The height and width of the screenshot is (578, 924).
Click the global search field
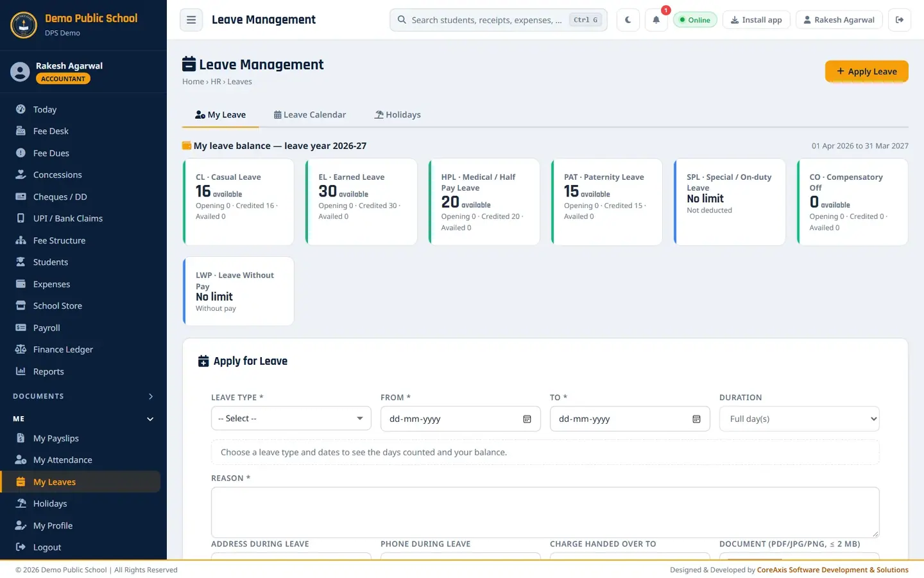tap(499, 20)
